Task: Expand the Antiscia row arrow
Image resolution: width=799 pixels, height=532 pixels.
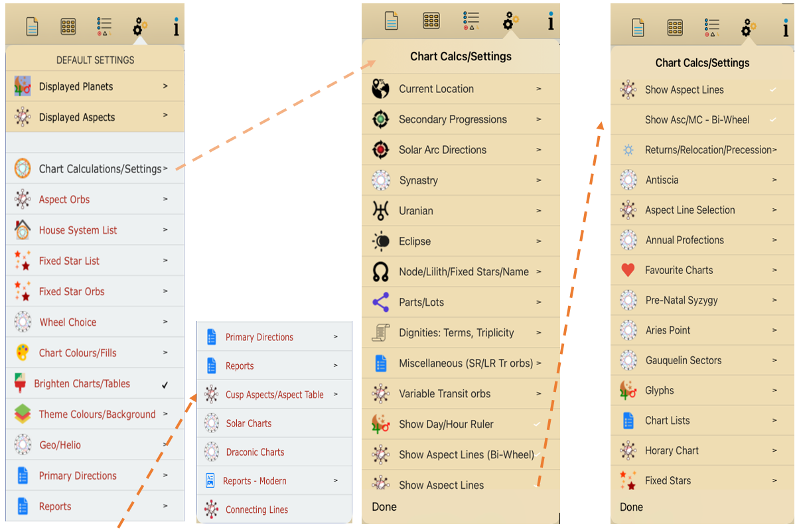Action: (774, 180)
